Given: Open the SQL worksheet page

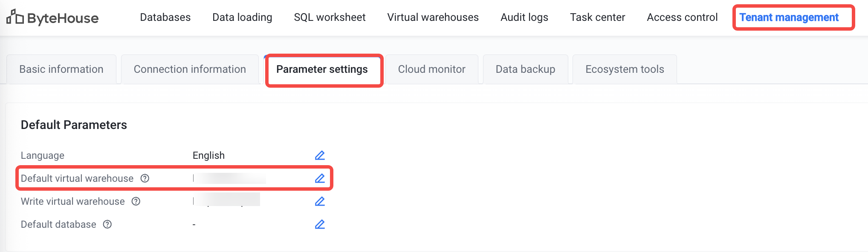Looking at the screenshot, I should 330,17.
